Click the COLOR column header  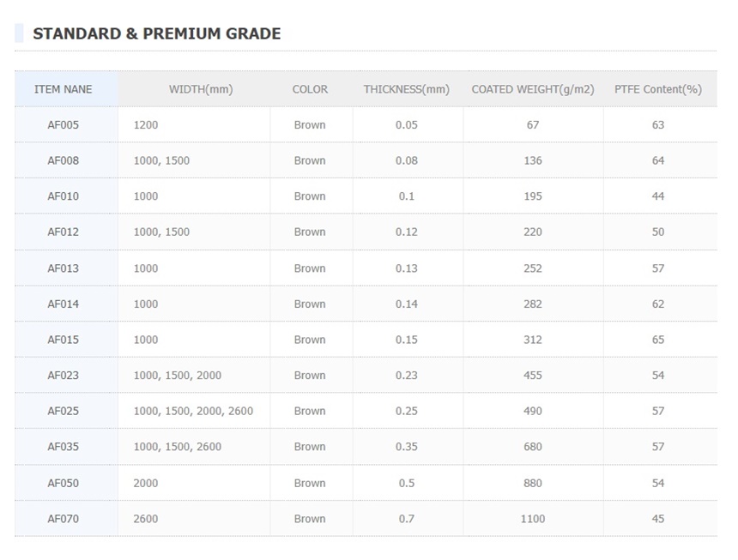310,89
